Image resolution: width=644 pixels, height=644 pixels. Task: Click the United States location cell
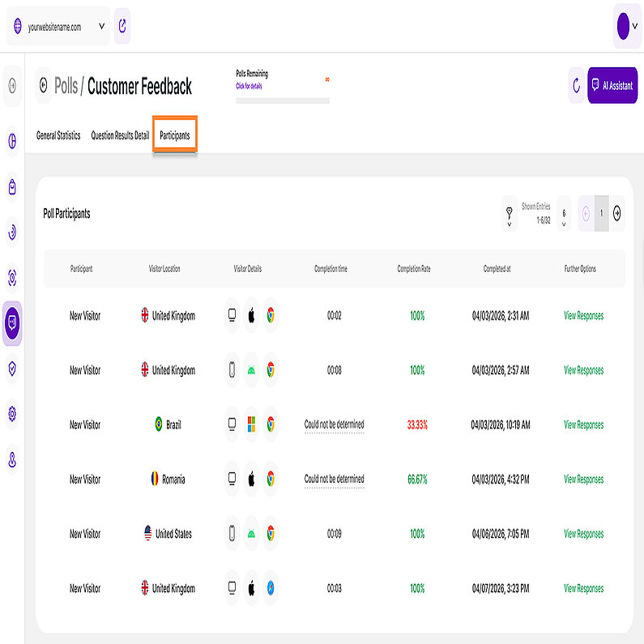(x=168, y=534)
